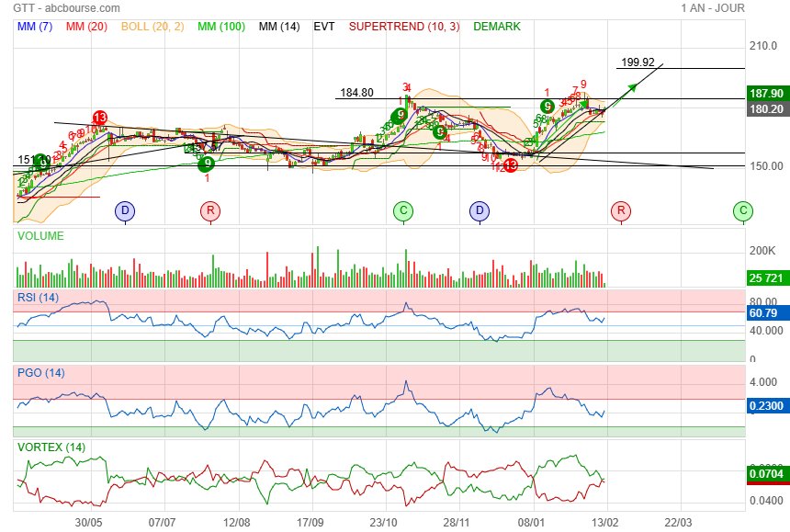Select the leftmost red DeMark 13 circle
The image size is (790, 532).
click(x=99, y=118)
